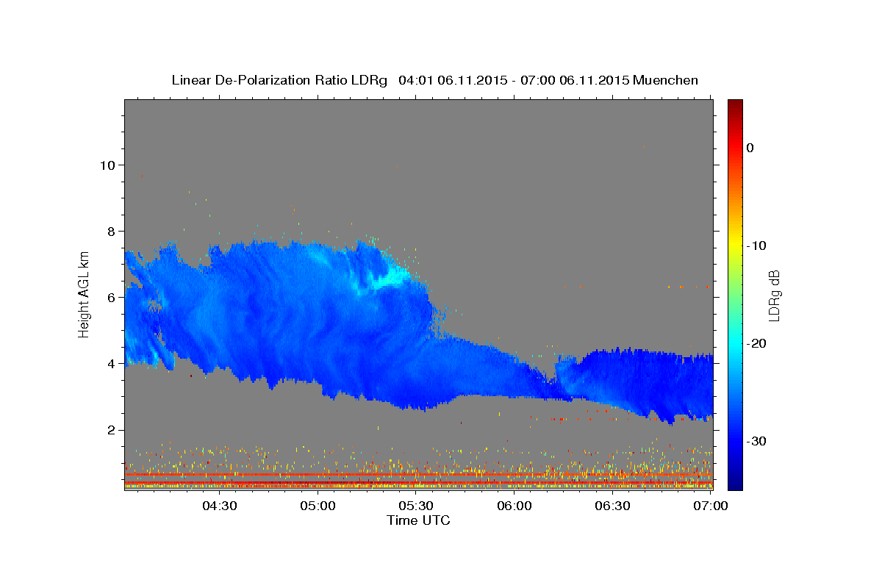Click the height tick label 6
The width and height of the screenshot is (882, 588).
click(112, 297)
